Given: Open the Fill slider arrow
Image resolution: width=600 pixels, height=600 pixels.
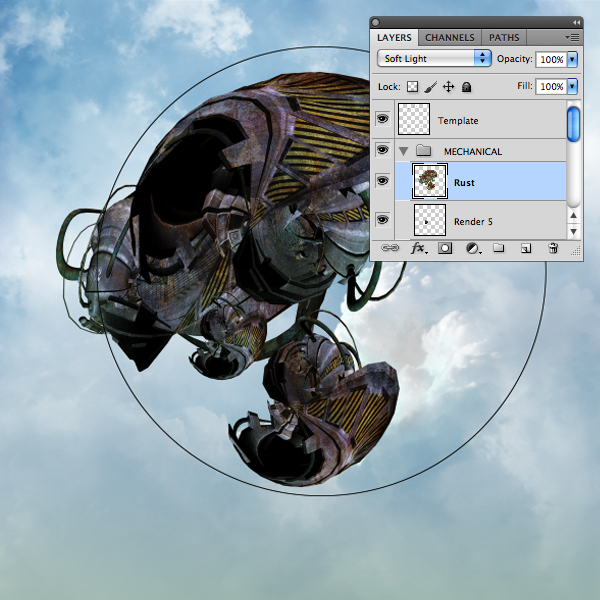Looking at the screenshot, I should coord(572,86).
